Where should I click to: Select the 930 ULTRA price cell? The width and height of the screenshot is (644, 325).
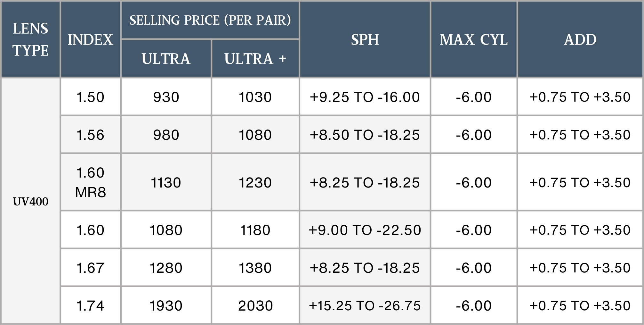[166, 97]
